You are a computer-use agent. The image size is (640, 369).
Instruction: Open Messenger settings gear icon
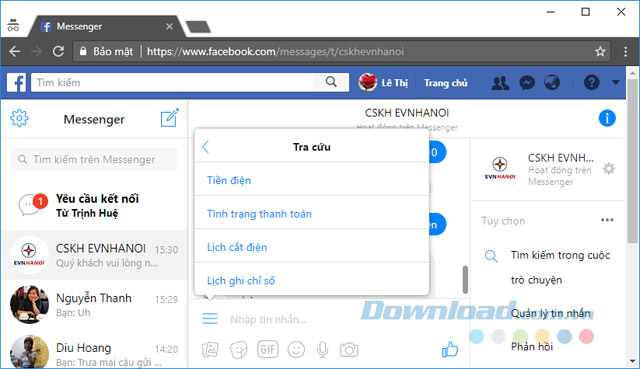click(19, 119)
